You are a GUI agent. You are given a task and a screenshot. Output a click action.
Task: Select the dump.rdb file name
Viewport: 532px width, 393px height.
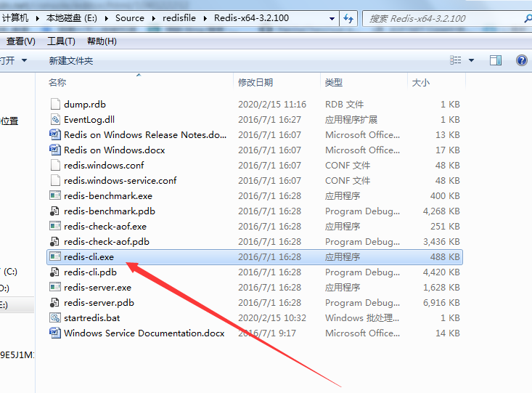85,104
